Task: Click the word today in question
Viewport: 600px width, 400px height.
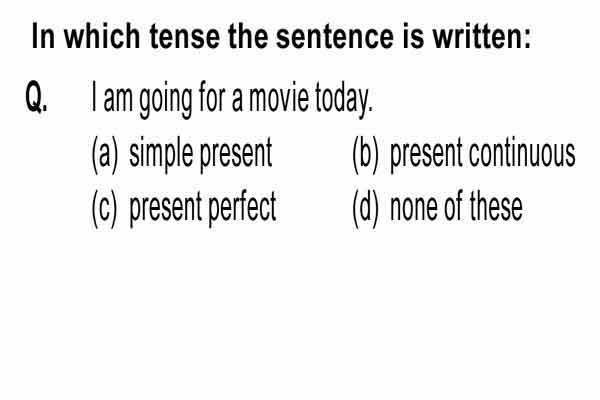Action: point(343,100)
